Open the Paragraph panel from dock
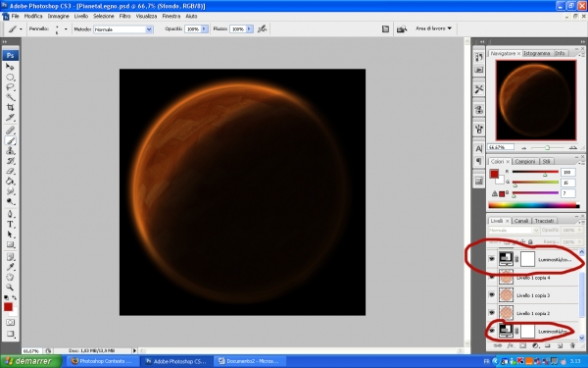This screenshot has height=368, width=588. pyautogui.click(x=479, y=162)
